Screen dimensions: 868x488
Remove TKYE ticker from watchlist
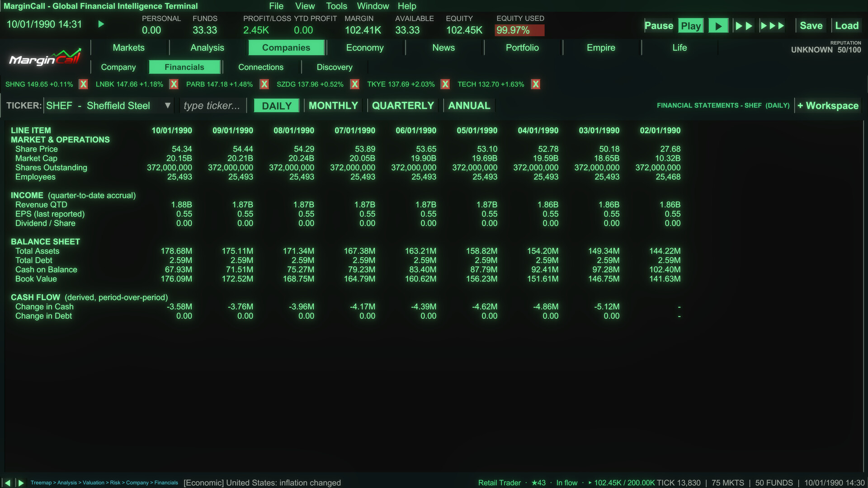point(445,84)
